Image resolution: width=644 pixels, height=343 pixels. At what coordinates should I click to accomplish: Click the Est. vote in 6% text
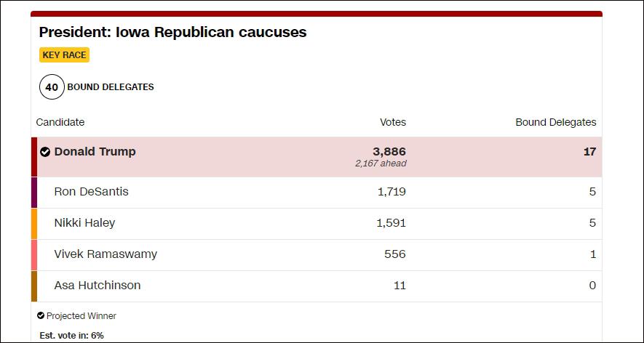72,336
